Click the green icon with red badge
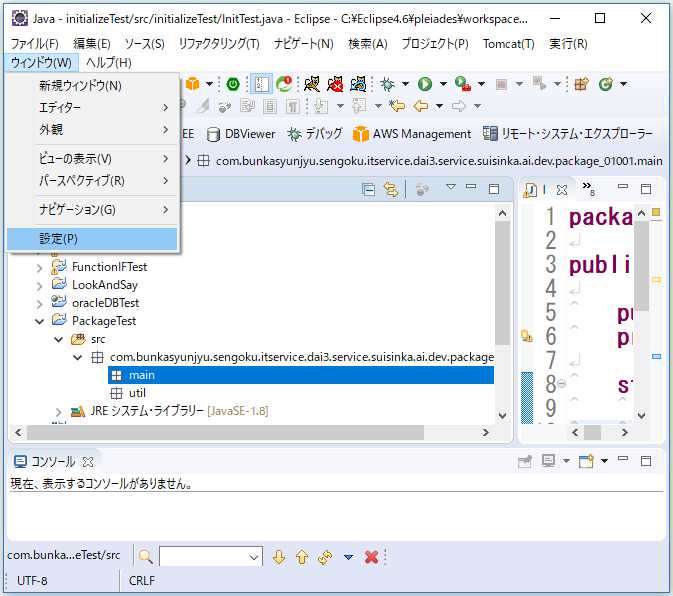Viewport: 673px width, 596px height. [284, 84]
